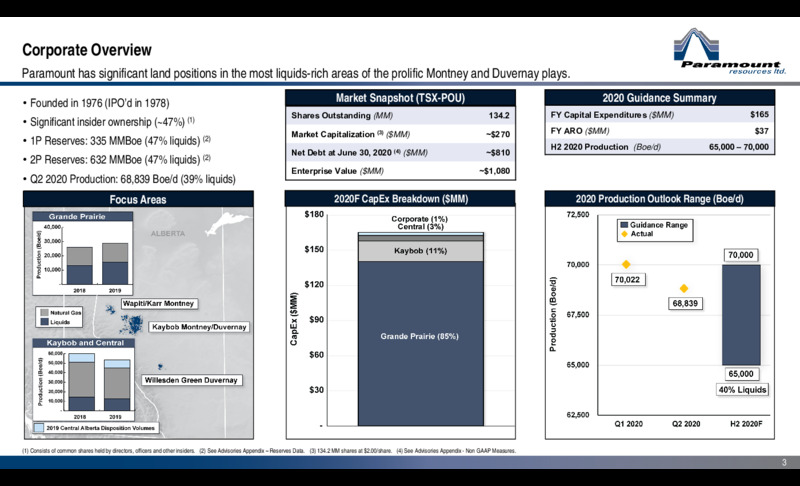Click the Willesden Green Duvernay map label
800x486 pixels.
click(191, 380)
